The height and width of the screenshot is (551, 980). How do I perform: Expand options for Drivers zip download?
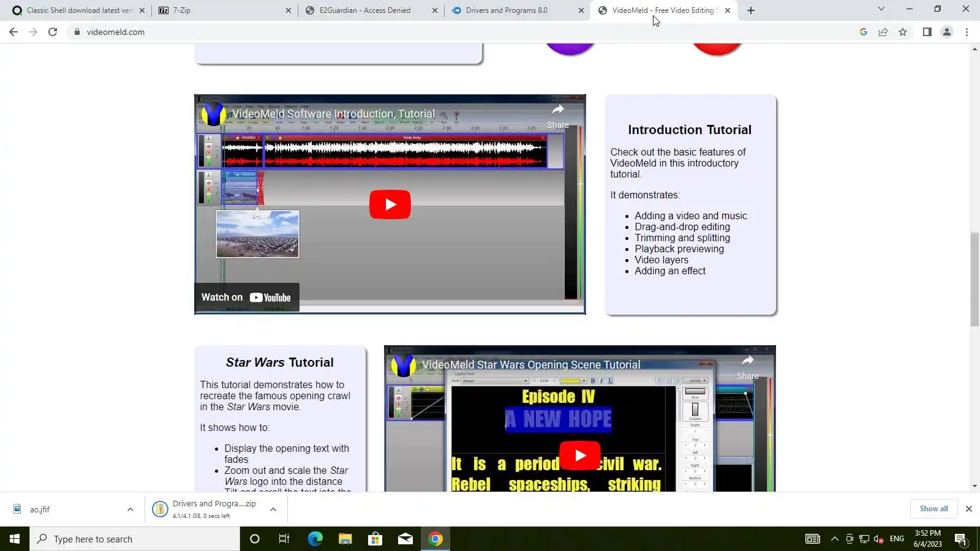click(x=273, y=509)
